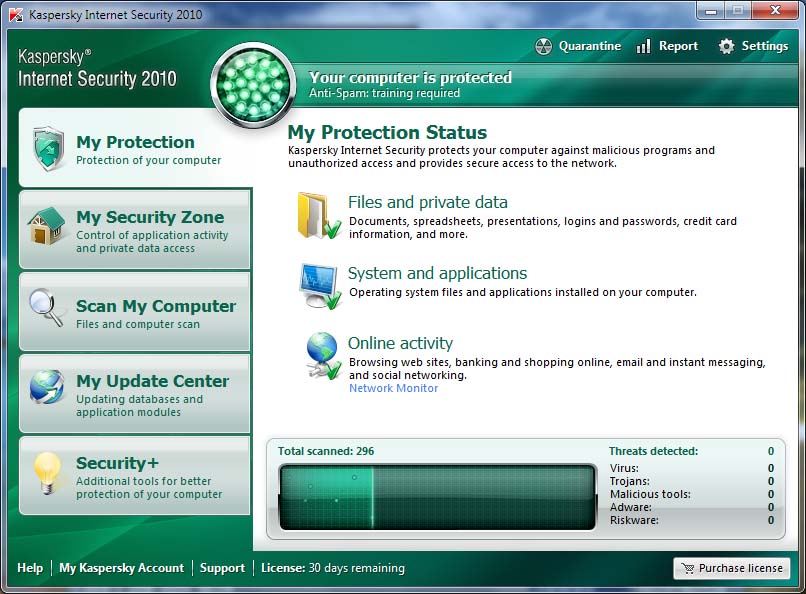Open the Settings link
Screen dimensions: 806x594
pyautogui.click(x=764, y=46)
